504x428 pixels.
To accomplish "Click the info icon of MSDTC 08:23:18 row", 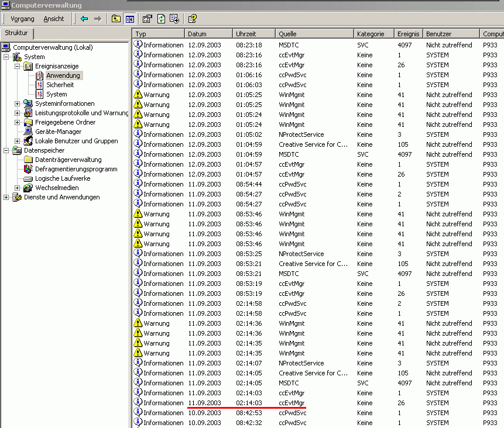I will (x=138, y=44).
